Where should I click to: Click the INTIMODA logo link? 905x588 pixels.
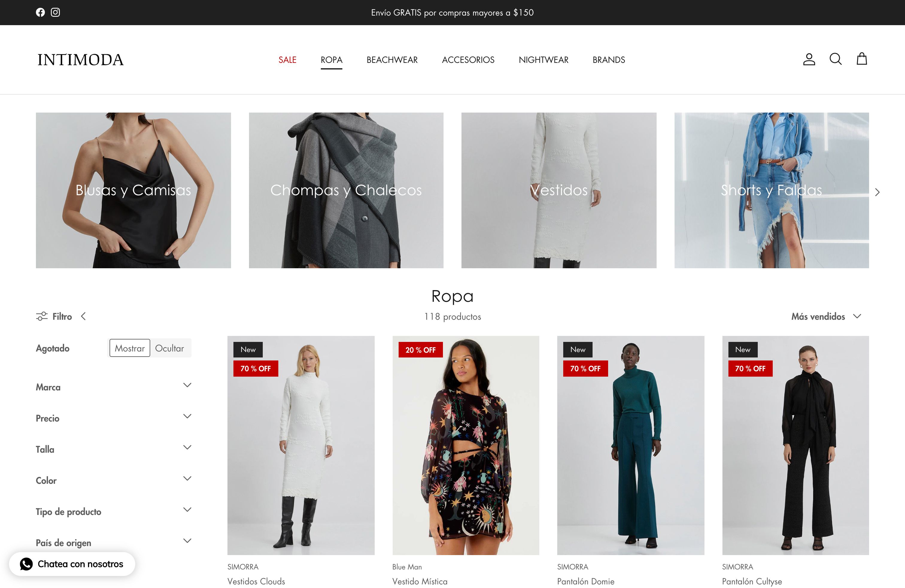(x=80, y=60)
